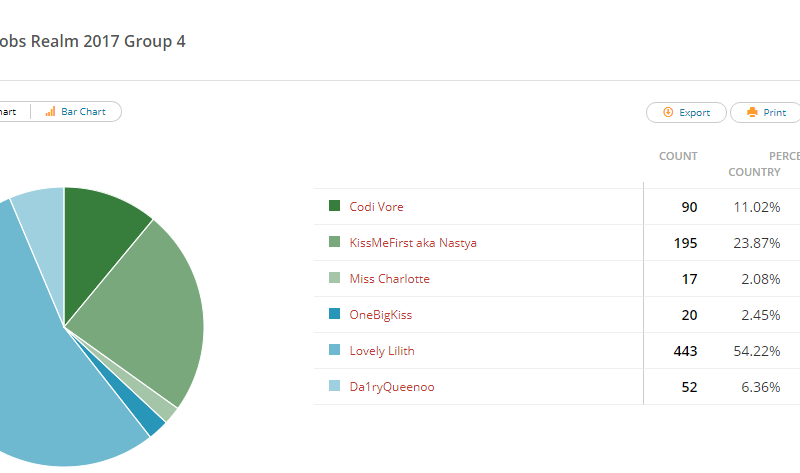Open the Codi Vore link
Viewport: 800px width, 473px height.
click(377, 207)
